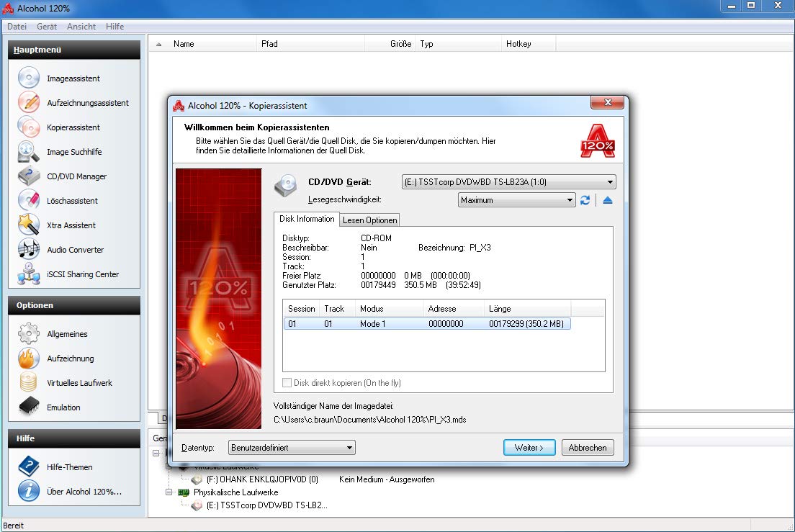795x532 pixels.
Task: Open the CD/DVD Gerät drive dropdown
Action: pyautogui.click(x=508, y=182)
